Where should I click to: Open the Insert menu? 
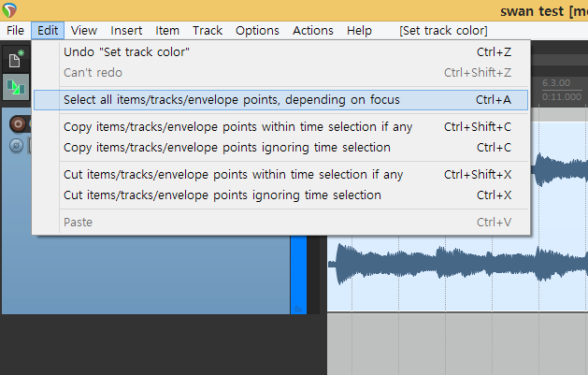[x=126, y=30]
